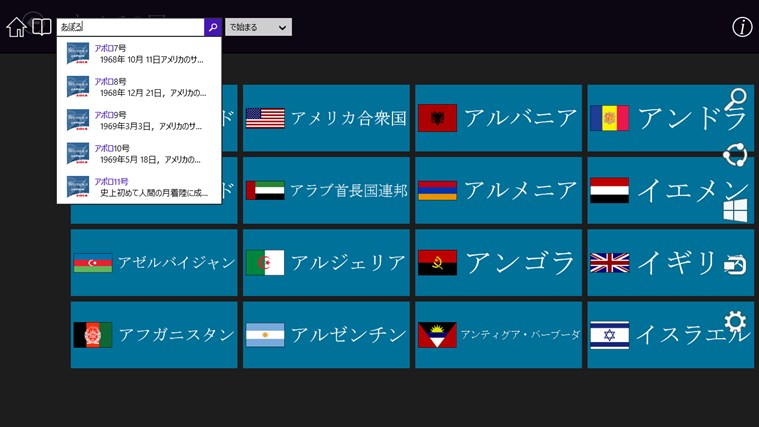Viewport: 759px width, 427px height.
Task: Select the アポロ7号 suggestion
Action: [x=139, y=53]
